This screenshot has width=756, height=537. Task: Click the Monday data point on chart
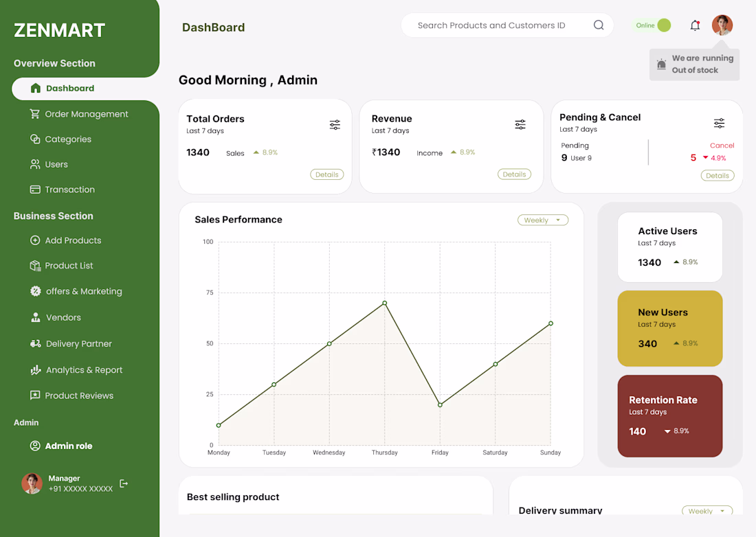point(219,425)
